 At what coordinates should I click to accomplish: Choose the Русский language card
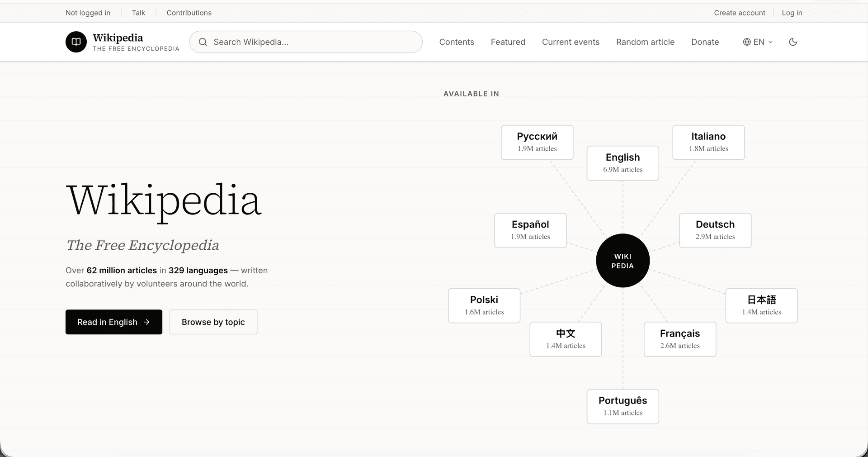coord(537,143)
